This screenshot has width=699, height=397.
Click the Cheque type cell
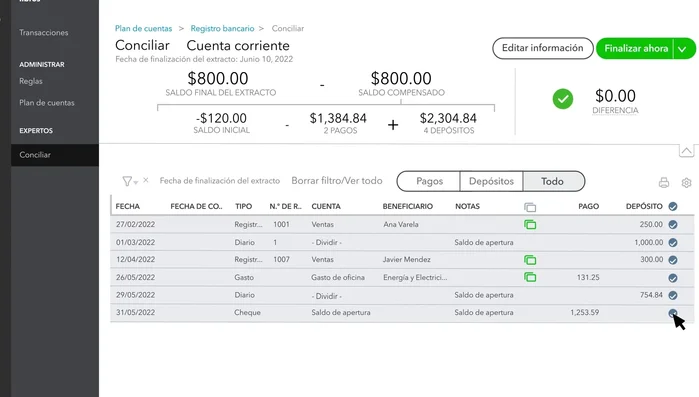[247, 312]
